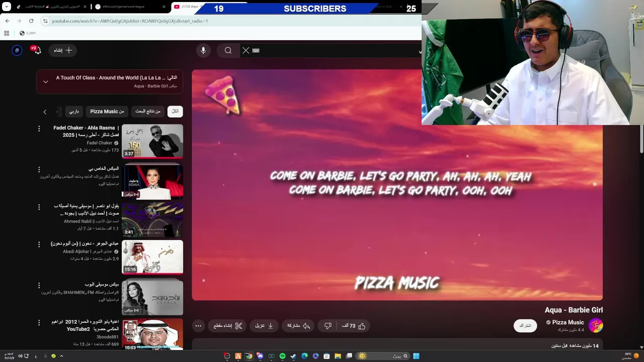Click the 'Fadel Chaker' channel name
Viewport: 644px width, 362px height.
[100, 143]
